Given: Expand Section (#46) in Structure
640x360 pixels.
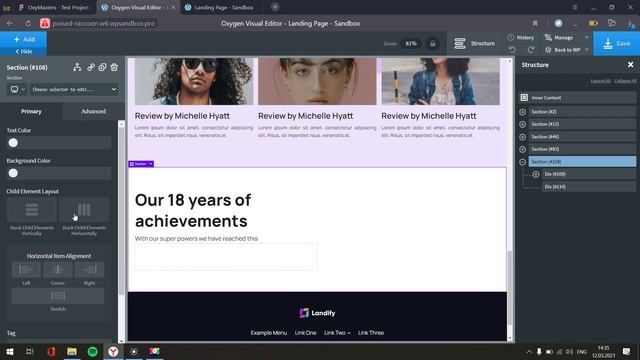Looking at the screenshot, I should [x=522, y=137].
